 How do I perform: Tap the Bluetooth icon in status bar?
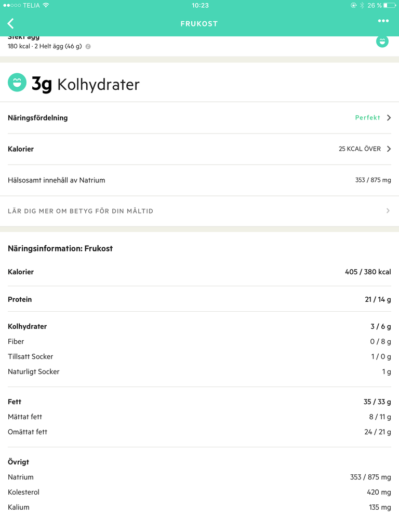[x=362, y=5]
